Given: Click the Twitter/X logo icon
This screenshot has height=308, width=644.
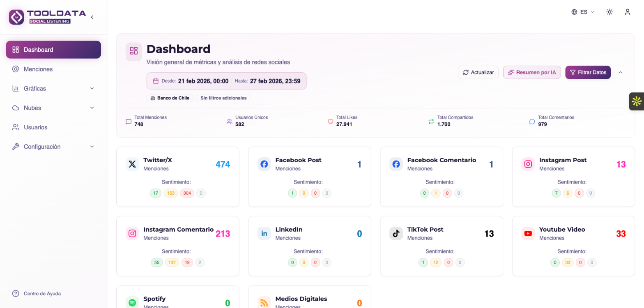Looking at the screenshot, I should (132, 164).
